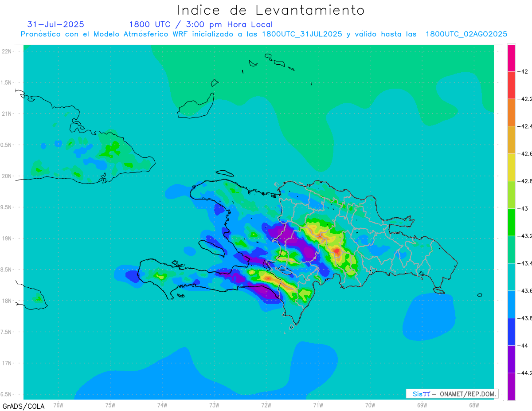532x411 pixels.
Task: Select the yellow segment between -42.6 and -42.8
Action: (511, 168)
